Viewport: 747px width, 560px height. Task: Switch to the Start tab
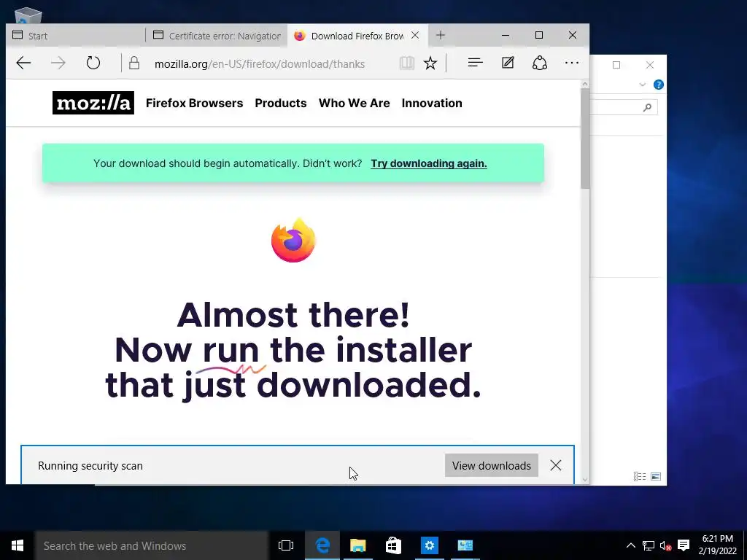75,36
